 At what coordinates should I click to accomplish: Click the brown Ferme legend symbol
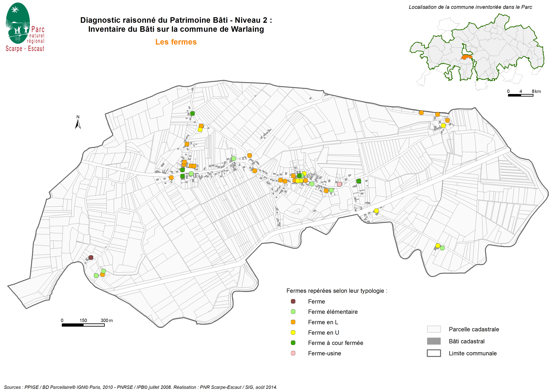click(293, 301)
